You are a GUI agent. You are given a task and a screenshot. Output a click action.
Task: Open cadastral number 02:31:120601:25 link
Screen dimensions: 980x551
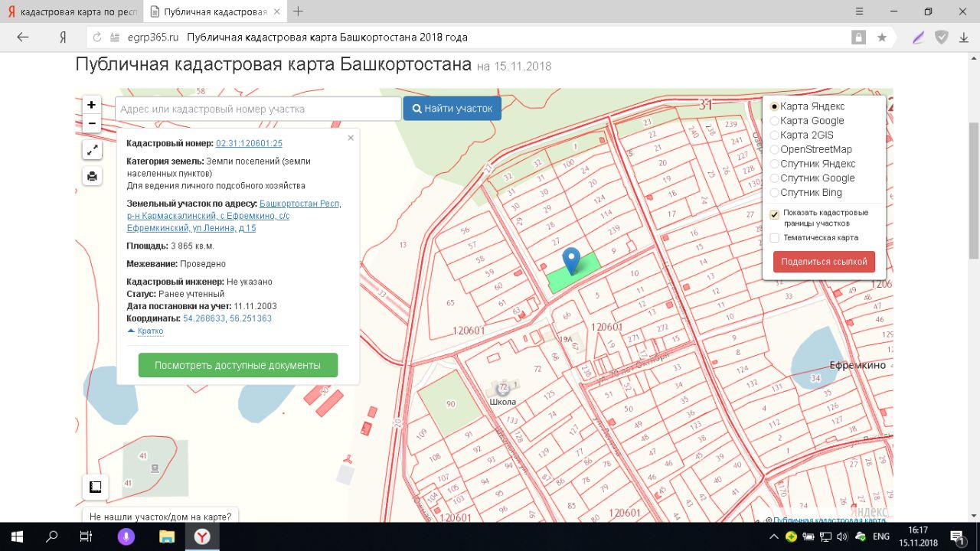tap(249, 143)
